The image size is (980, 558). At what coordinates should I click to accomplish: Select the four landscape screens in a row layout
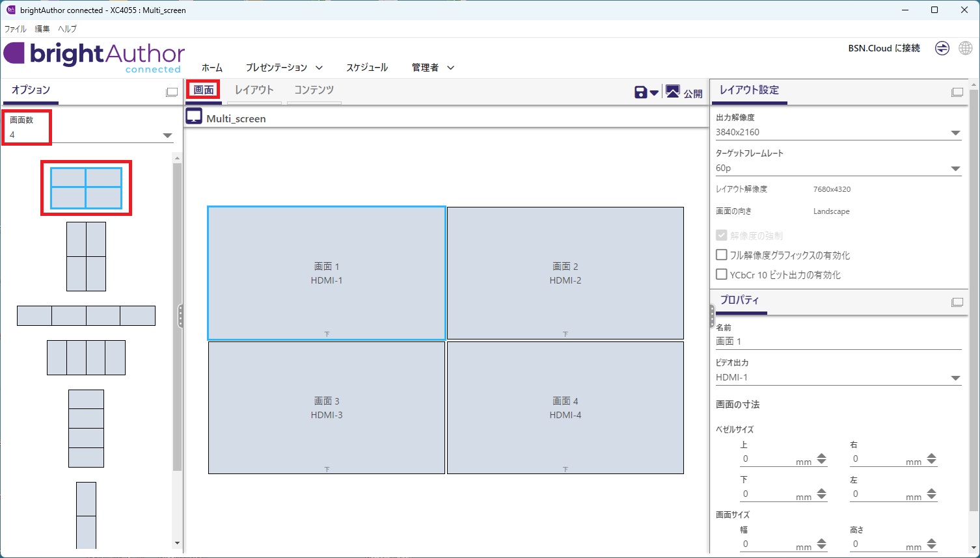86,315
